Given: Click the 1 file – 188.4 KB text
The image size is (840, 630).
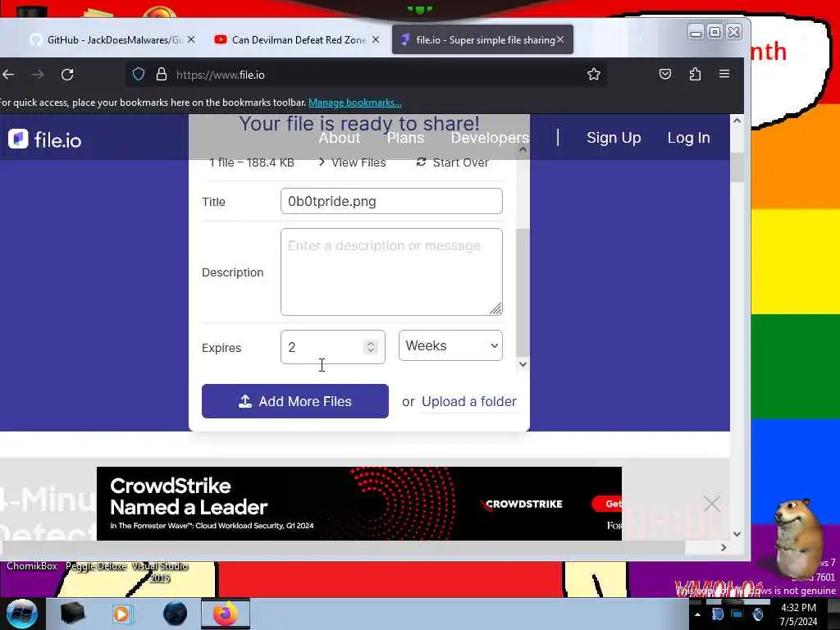Looking at the screenshot, I should 251,162.
